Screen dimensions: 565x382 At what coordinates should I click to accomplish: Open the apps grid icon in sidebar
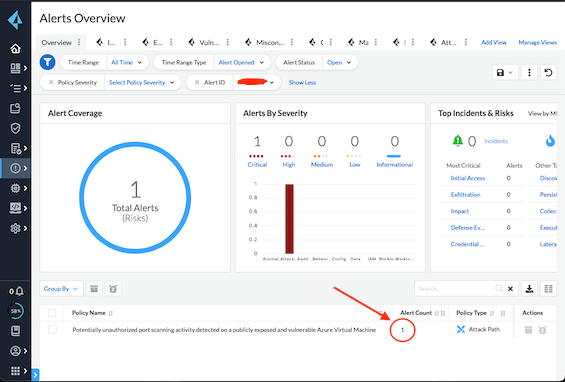(x=15, y=371)
